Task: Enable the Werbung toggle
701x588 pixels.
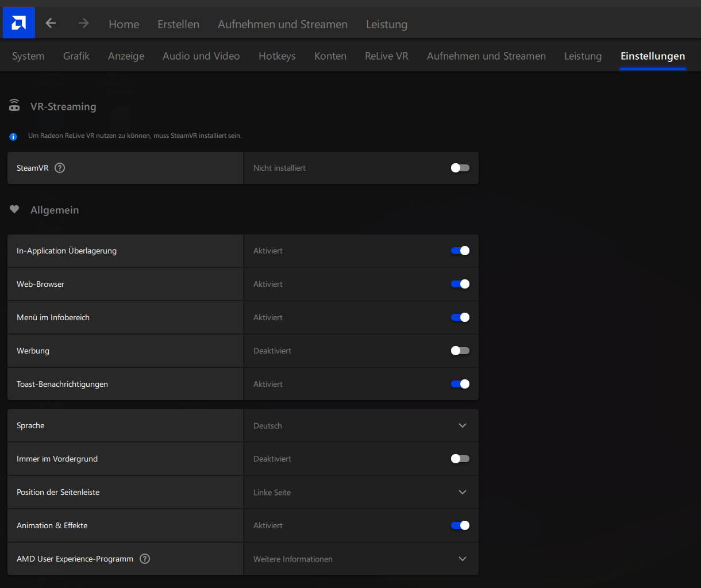Action: [x=460, y=351]
